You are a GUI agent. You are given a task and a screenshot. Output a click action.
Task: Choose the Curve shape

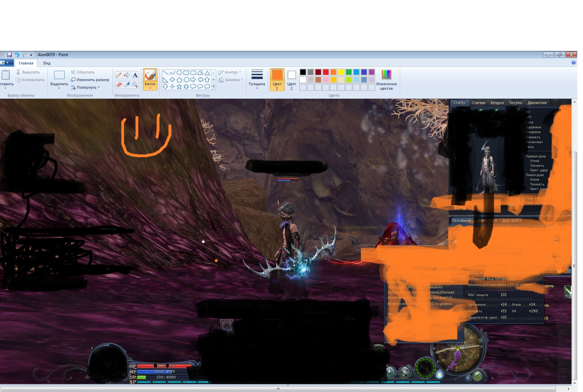point(172,73)
